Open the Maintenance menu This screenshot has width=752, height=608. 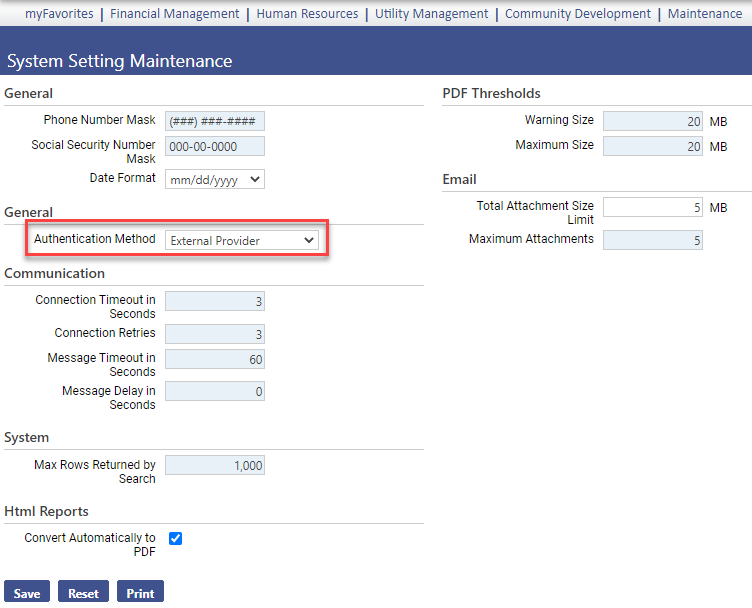tap(704, 14)
